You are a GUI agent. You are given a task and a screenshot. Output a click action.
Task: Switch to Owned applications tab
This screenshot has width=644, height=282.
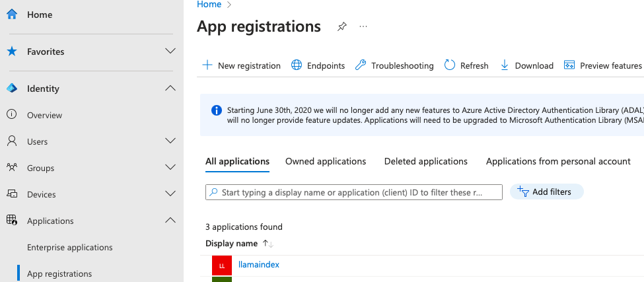(326, 161)
